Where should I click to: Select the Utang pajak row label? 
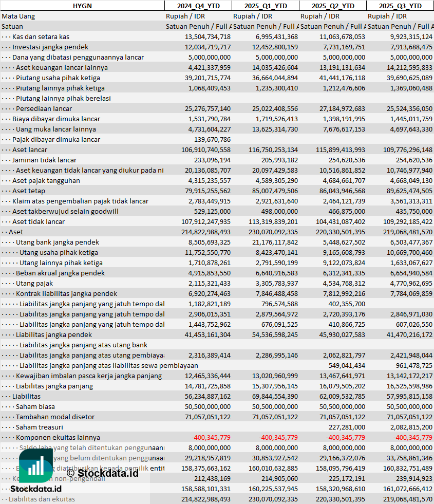[x=34, y=284]
